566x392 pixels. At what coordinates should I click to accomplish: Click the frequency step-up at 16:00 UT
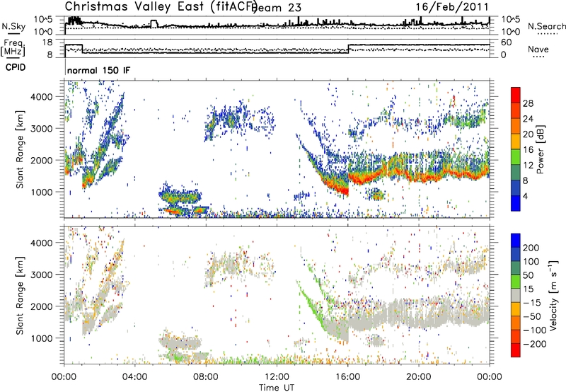tap(348, 49)
